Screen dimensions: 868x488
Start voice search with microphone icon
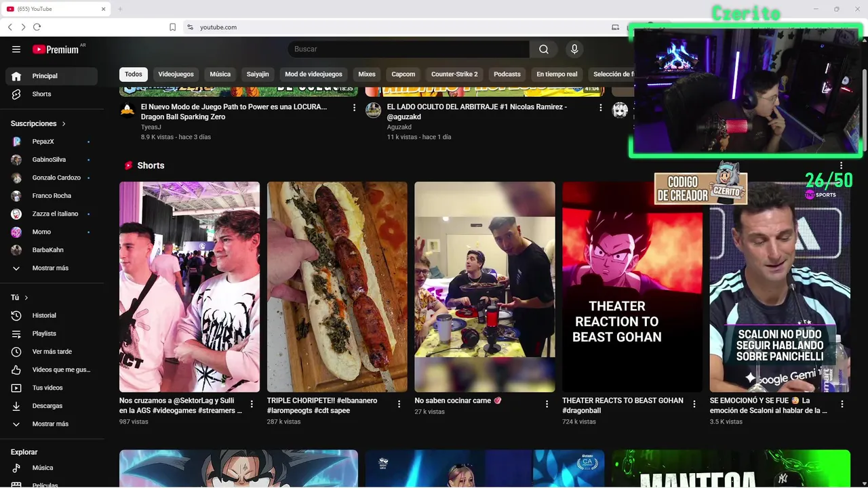tap(574, 49)
